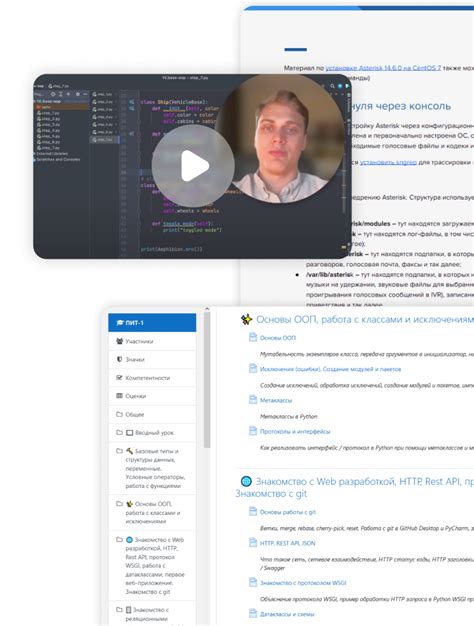This screenshot has width=474, height=626.
Task: Click the sidebar scrollbar thumb
Action: (207, 380)
